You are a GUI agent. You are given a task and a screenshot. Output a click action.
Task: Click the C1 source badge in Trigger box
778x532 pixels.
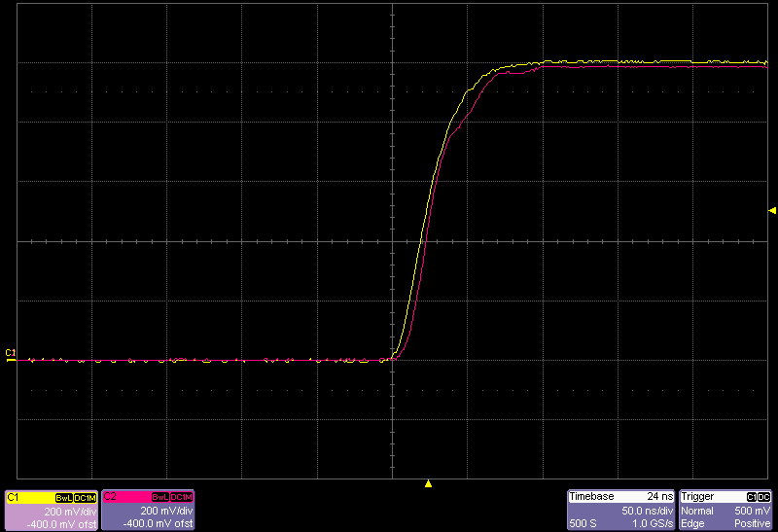(x=752, y=497)
